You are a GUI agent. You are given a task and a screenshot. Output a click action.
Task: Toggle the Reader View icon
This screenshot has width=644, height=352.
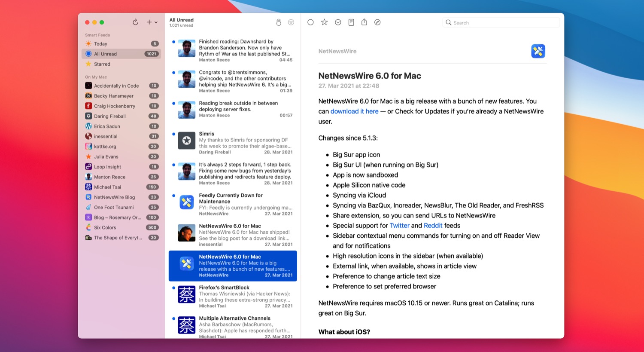click(x=351, y=22)
